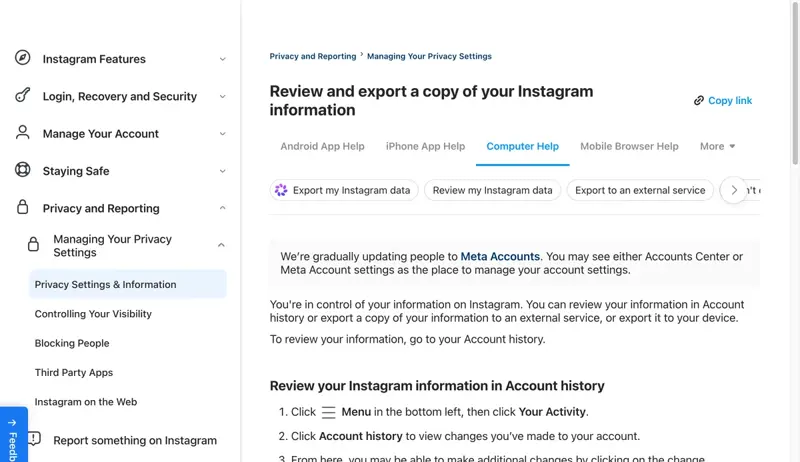800x462 pixels.
Task: Switch to the Mobile Browser Help tab
Action: coord(629,146)
